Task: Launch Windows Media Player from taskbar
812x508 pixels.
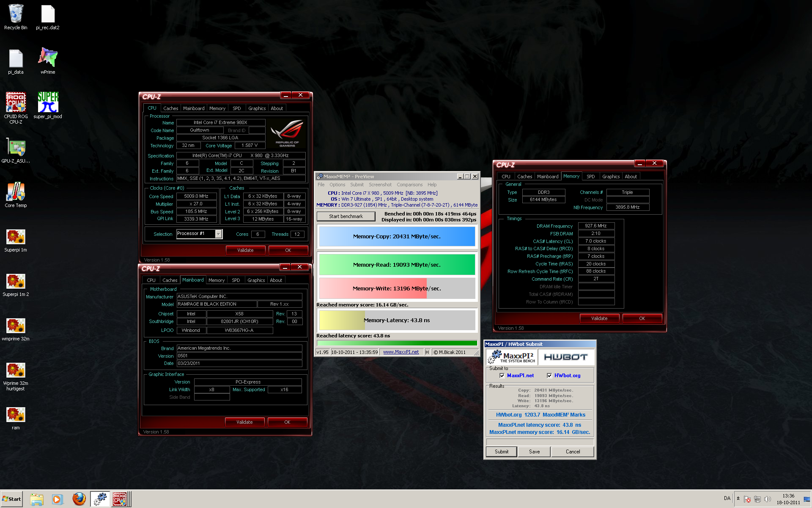Action: (57, 499)
